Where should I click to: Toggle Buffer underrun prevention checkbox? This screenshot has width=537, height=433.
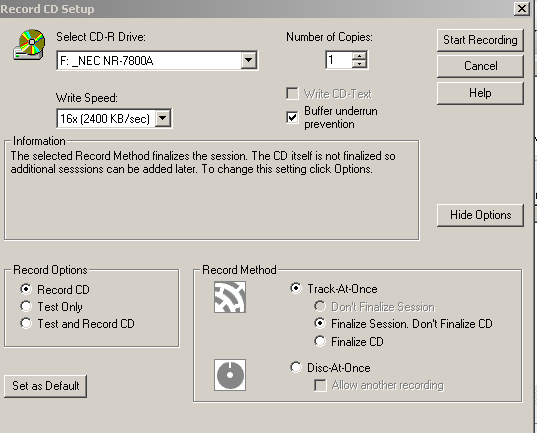[x=292, y=117]
